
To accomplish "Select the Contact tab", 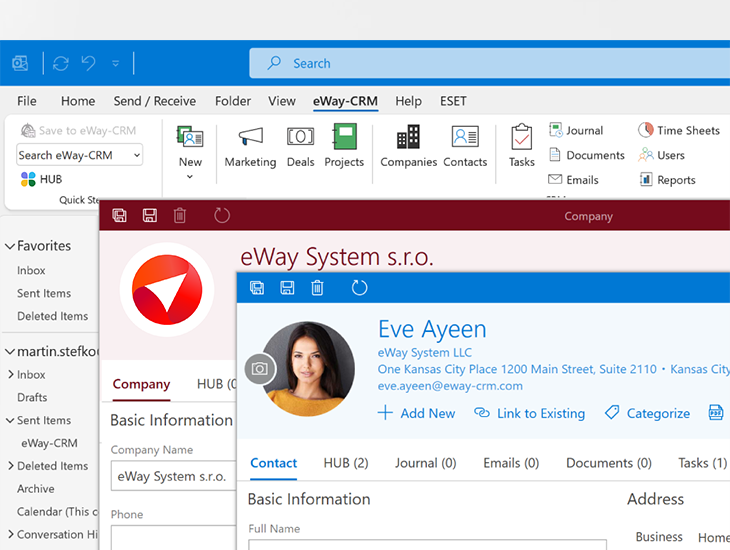I will tap(274, 463).
